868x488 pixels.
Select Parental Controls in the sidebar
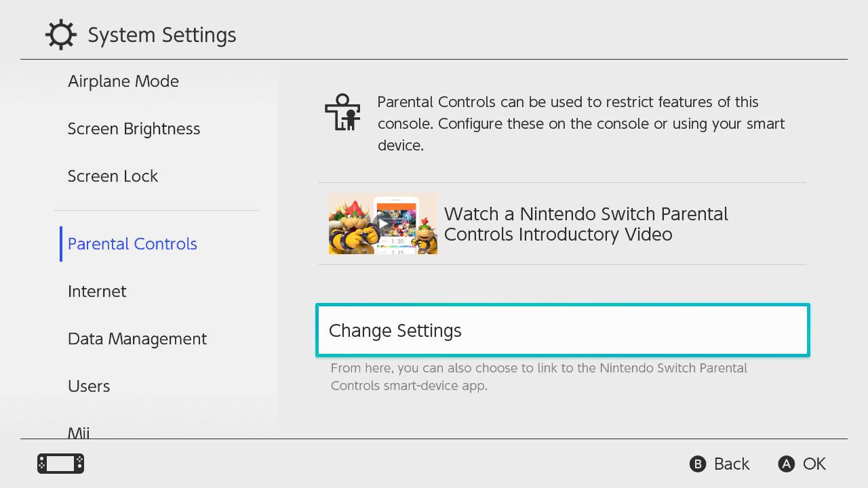[132, 244]
